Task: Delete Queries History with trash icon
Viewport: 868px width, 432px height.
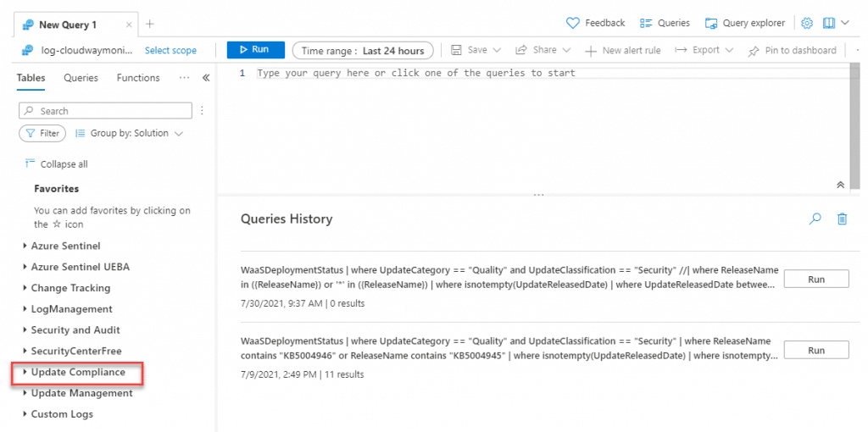Action: 842,219
